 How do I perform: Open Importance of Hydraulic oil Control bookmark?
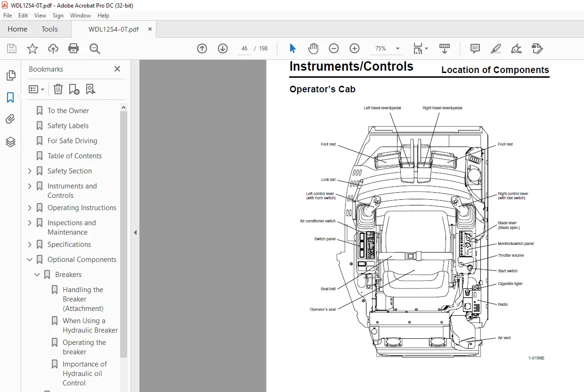85,374
